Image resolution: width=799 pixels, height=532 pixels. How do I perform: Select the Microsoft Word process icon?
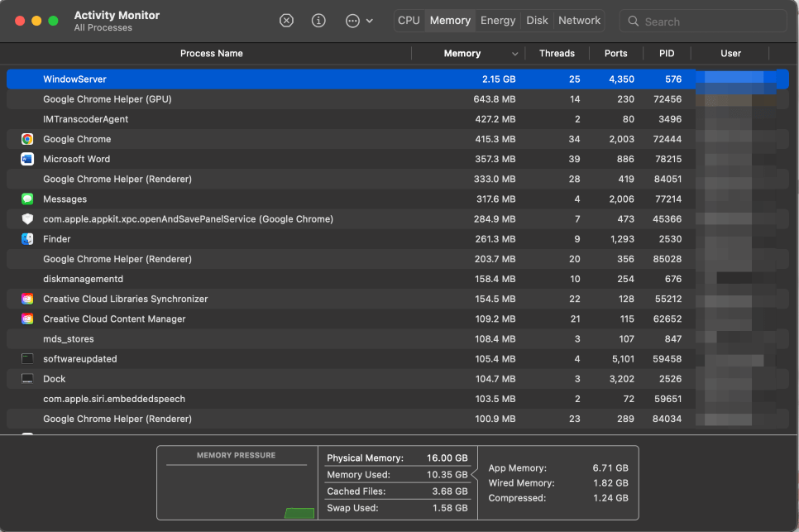[26, 159]
